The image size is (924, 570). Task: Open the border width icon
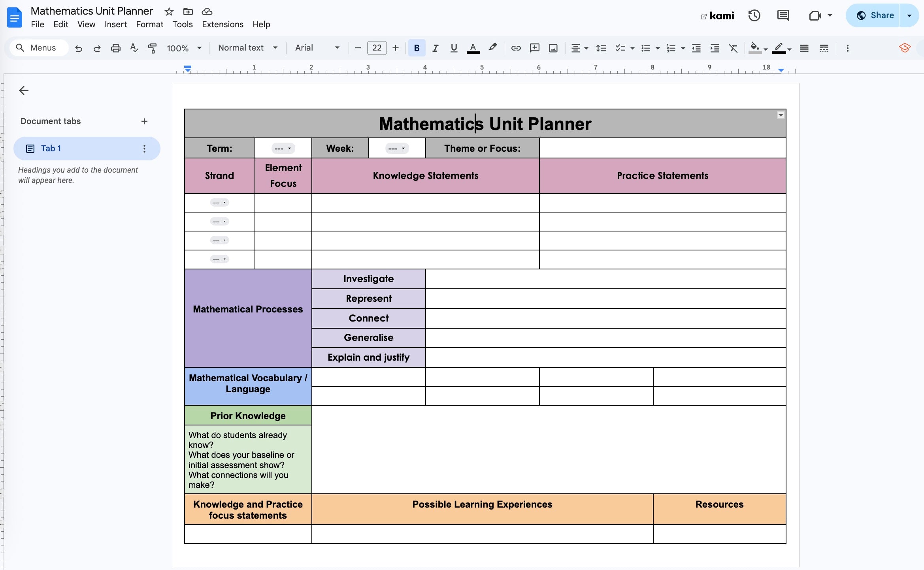(x=804, y=48)
